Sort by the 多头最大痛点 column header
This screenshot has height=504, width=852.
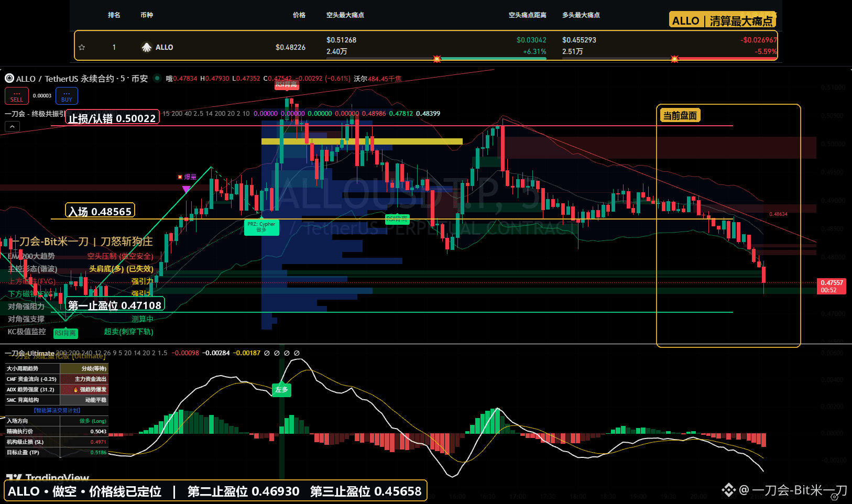tap(581, 15)
